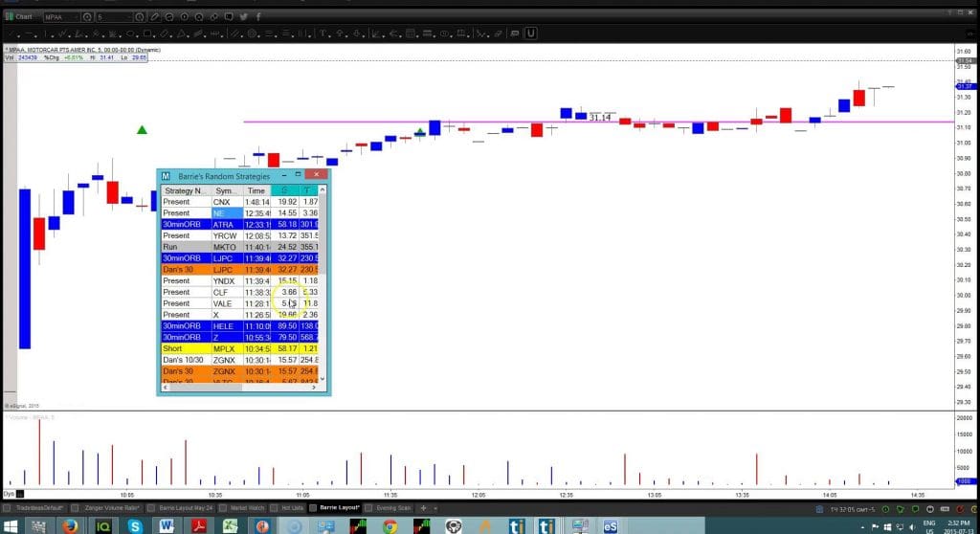The width and height of the screenshot is (980, 534).
Task: Share chart via Facebook icon
Action: (x=258, y=17)
